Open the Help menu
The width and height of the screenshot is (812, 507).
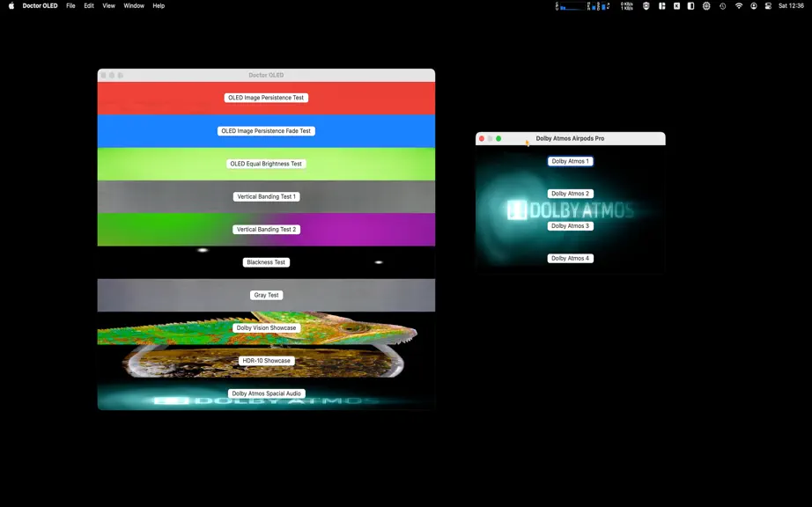[159, 5]
